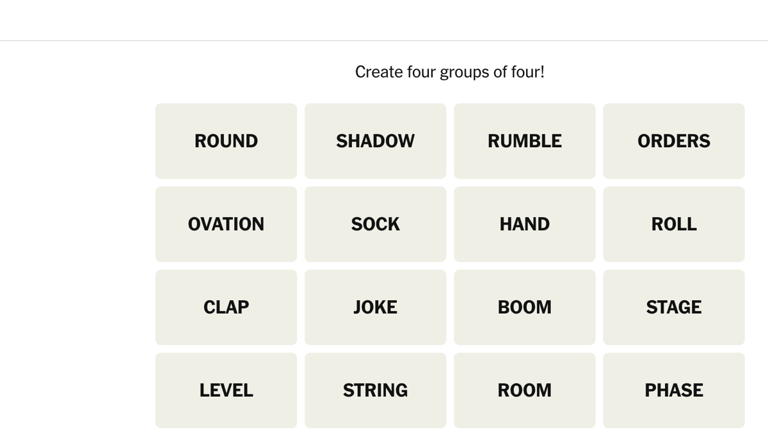Choose the LEVEL word tile
The width and height of the screenshot is (768, 432).
coord(226,390)
